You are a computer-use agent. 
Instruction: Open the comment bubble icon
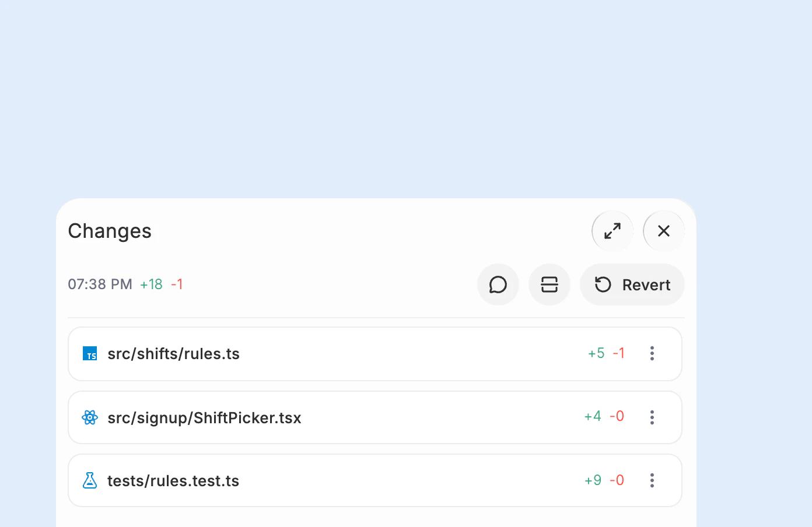click(x=498, y=284)
